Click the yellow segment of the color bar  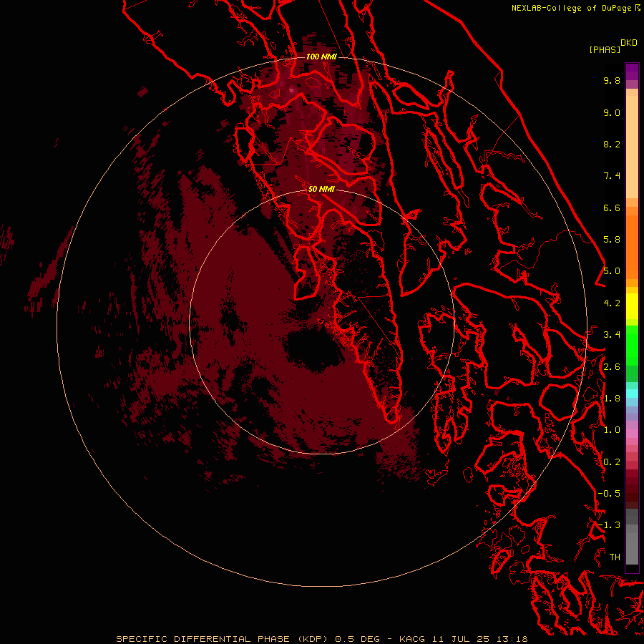(632, 306)
